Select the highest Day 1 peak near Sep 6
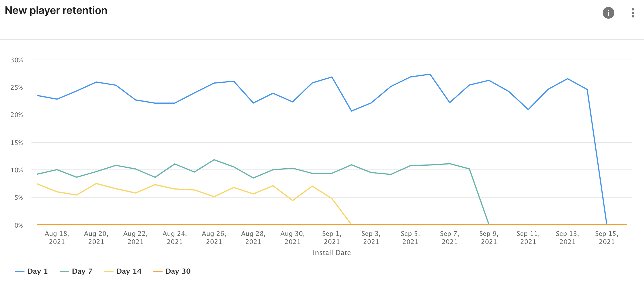The image size is (644, 290). click(430, 74)
